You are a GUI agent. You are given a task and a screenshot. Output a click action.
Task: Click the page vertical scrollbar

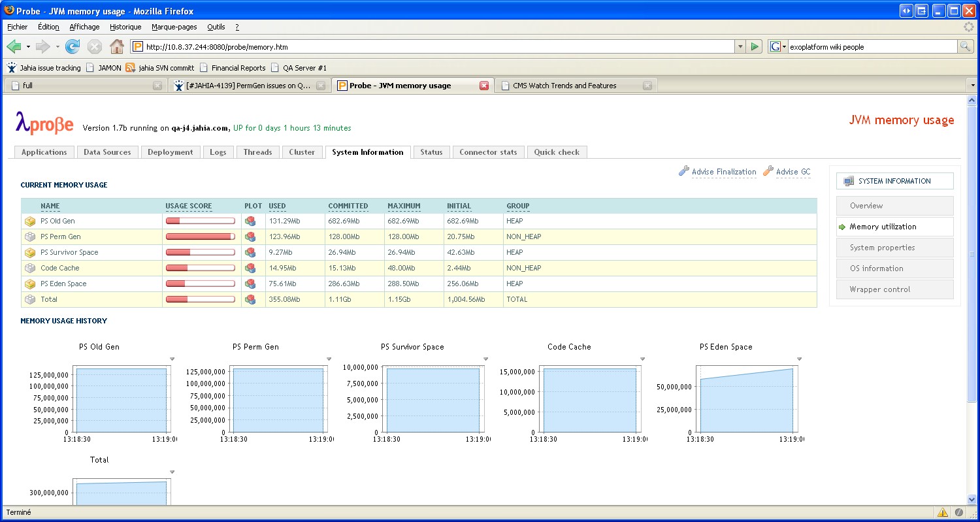tap(972, 255)
